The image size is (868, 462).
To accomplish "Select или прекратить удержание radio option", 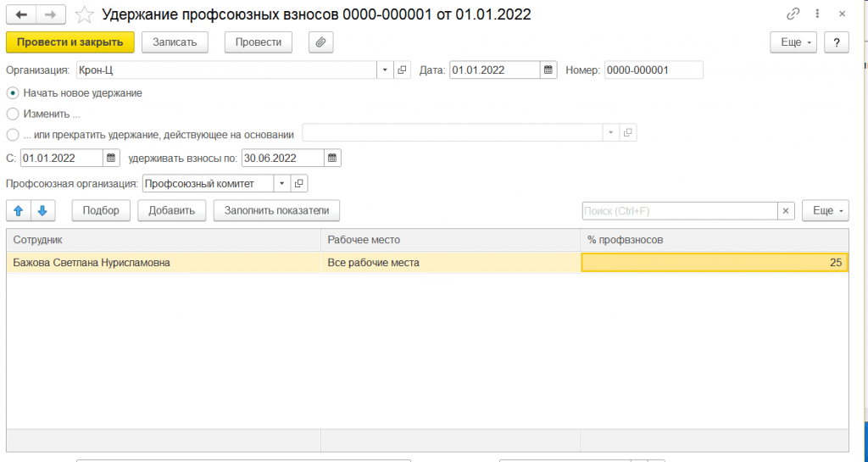I will pos(12,135).
